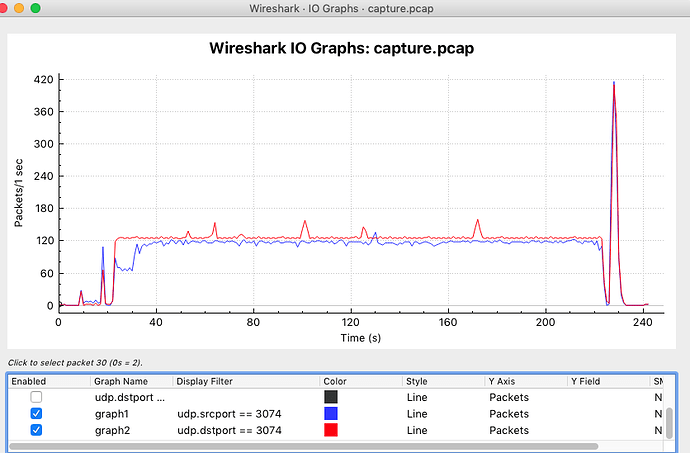Edit display filter 'udp.srcport == 3074'

click(229, 414)
